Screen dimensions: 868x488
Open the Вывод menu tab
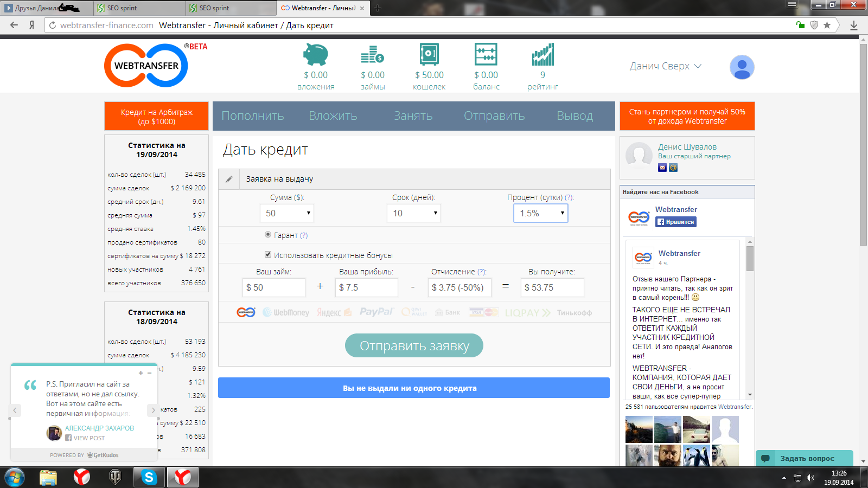tap(575, 116)
